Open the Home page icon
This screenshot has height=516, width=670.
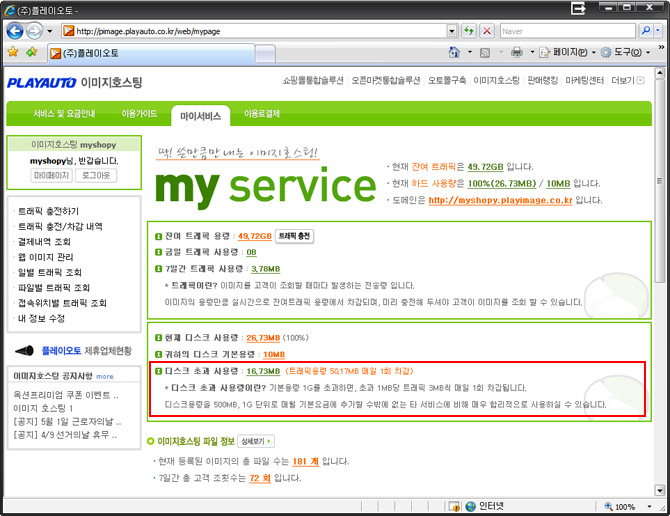pos(456,52)
